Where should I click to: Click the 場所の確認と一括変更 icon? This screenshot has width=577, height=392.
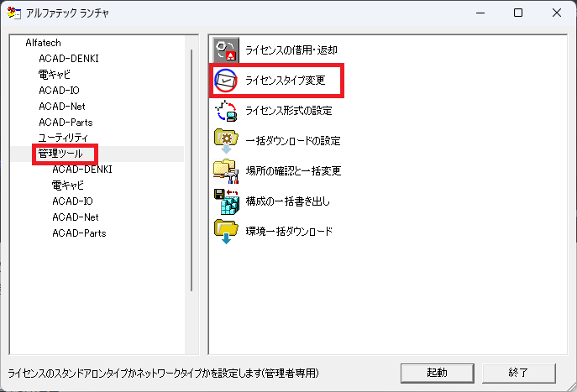pyautogui.click(x=227, y=170)
